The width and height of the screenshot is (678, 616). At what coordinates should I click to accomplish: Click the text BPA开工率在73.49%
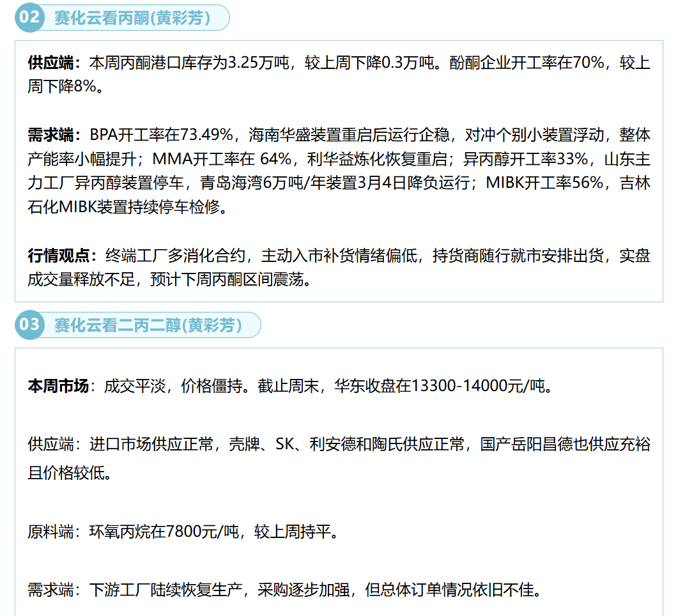161,135
